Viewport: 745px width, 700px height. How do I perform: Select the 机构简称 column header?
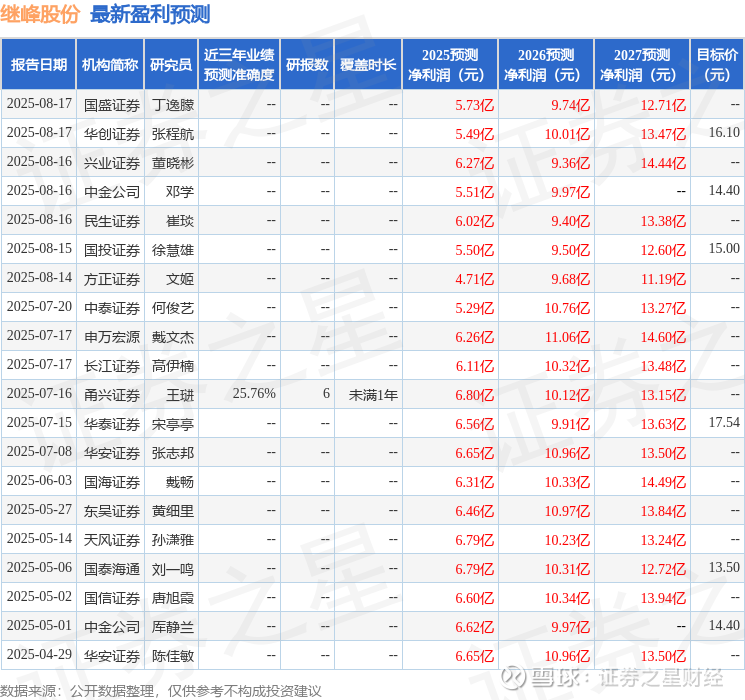[x=110, y=65]
